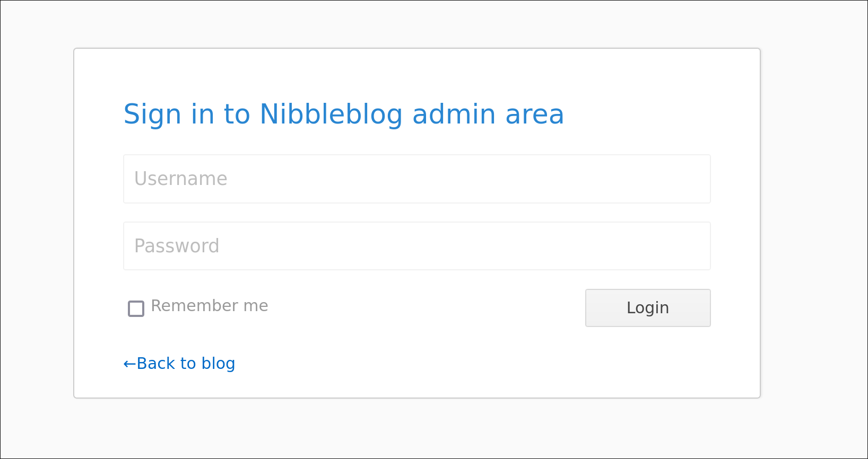
Task: Activate Login to access admin area
Action: click(647, 308)
